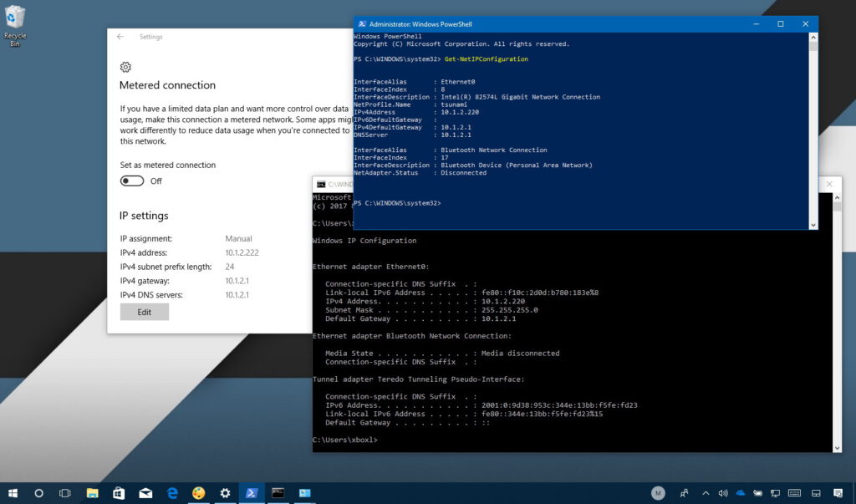Open the Microsoft Store from the taskbar
This screenshot has height=504, width=856.
click(118, 493)
